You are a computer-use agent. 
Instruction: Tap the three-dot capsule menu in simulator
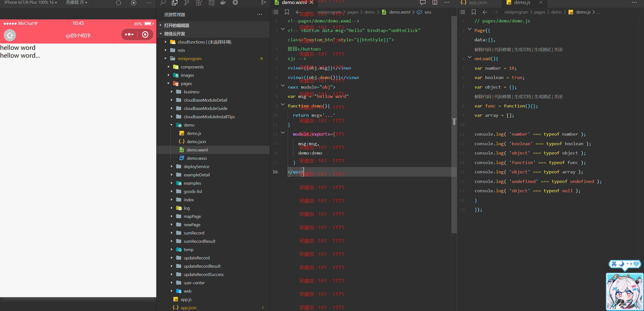point(129,34)
